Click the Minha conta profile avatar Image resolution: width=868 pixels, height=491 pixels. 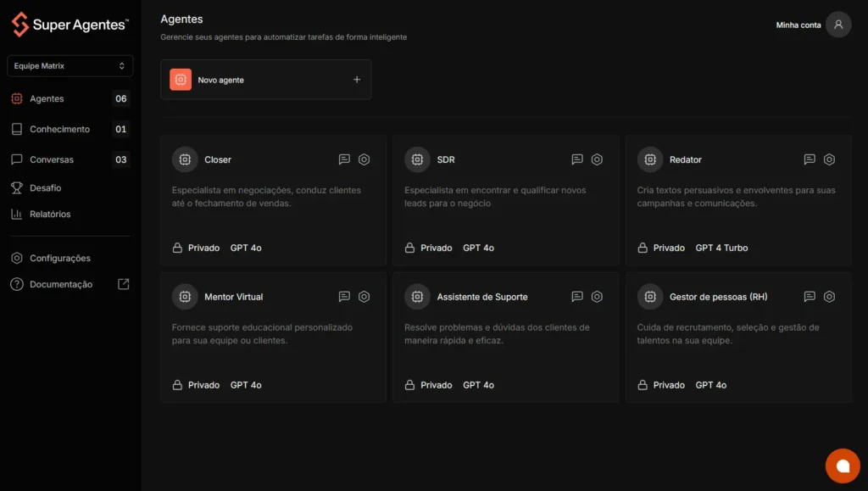point(837,25)
